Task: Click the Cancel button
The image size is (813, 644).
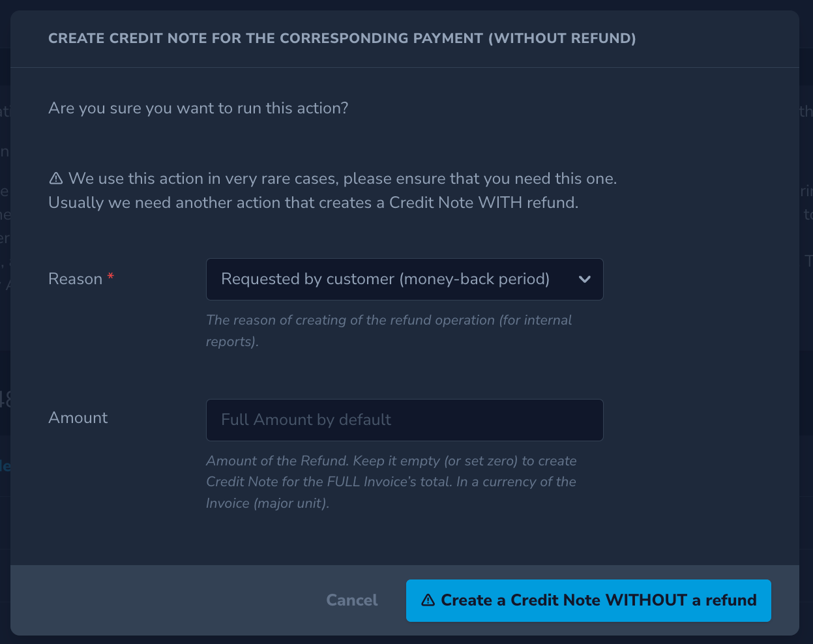Action: pos(351,600)
